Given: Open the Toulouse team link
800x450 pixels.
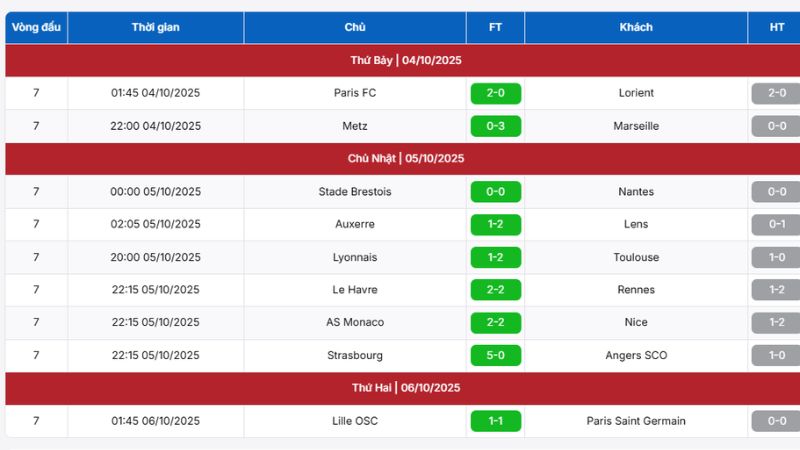Looking at the screenshot, I should [636, 257].
